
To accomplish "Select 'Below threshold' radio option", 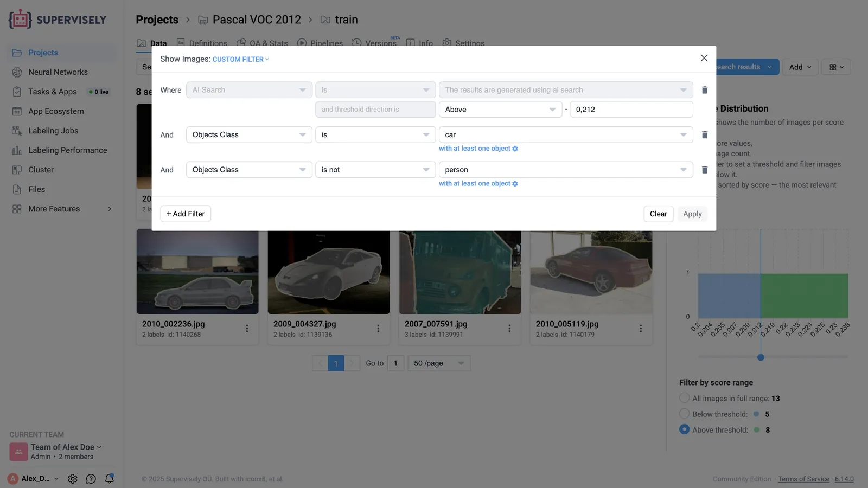I will (685, 414).
